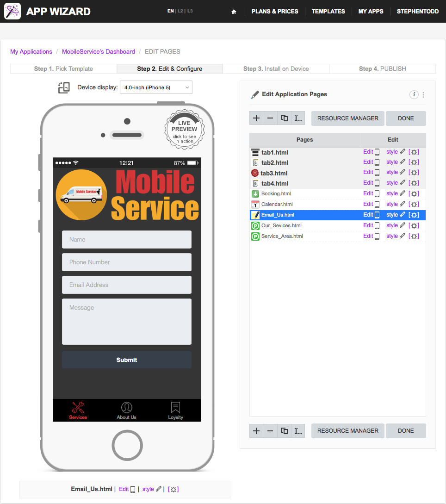446x504 pixels.
Task: Click the bottom Resource Manager button
Action: click(347, 431)
